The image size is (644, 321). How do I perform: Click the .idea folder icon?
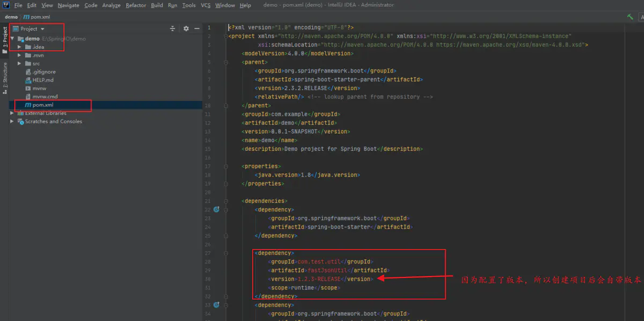(28, 47)
